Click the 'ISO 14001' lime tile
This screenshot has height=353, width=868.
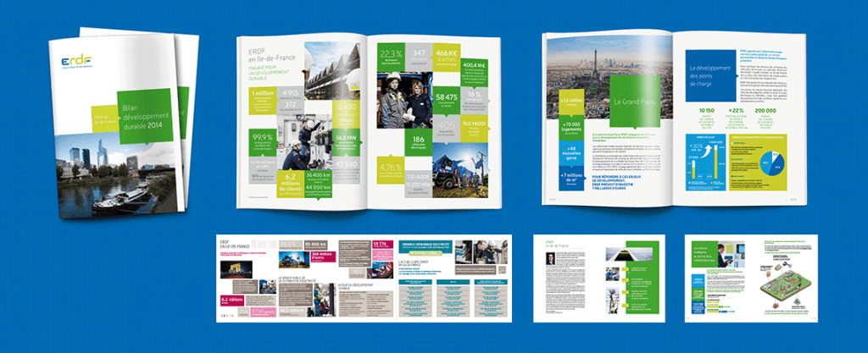473,127
